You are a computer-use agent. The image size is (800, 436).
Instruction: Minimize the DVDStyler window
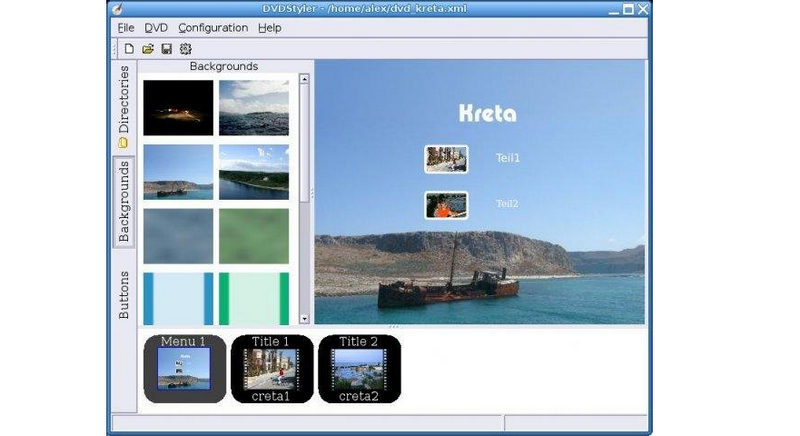click(x=614, y=10)
